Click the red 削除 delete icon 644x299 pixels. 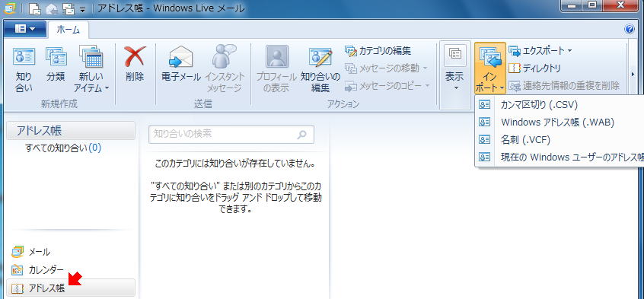(x=135, y=57)
